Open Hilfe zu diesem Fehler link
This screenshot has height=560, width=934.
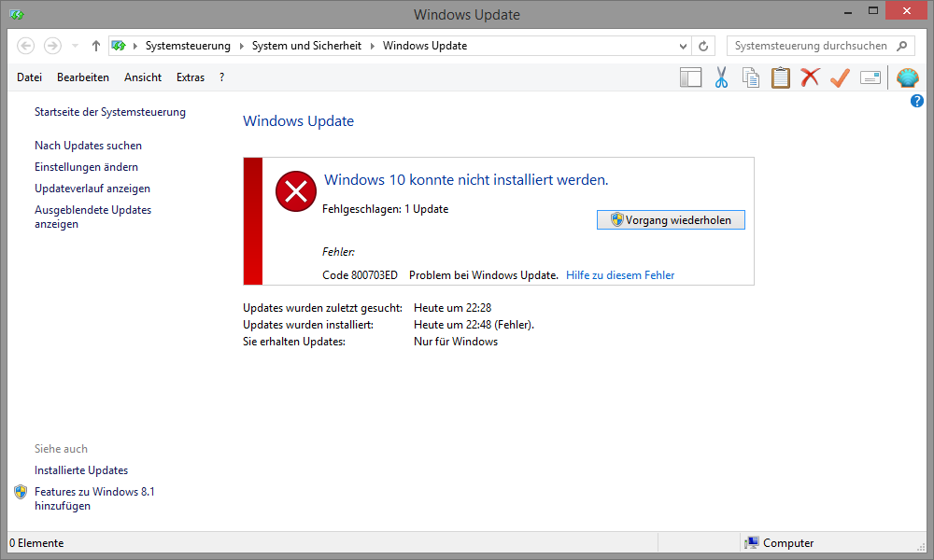coord(620,275)
